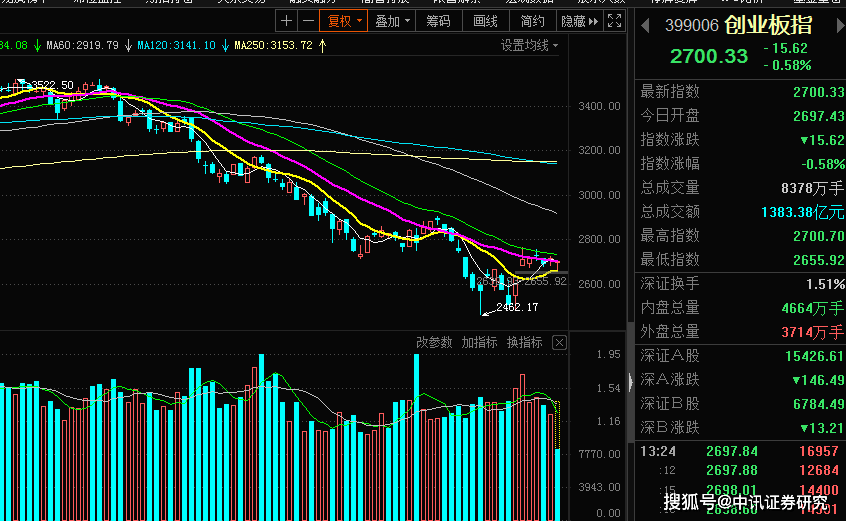Click the plus zoom-in chart icon

coord(286,21)
